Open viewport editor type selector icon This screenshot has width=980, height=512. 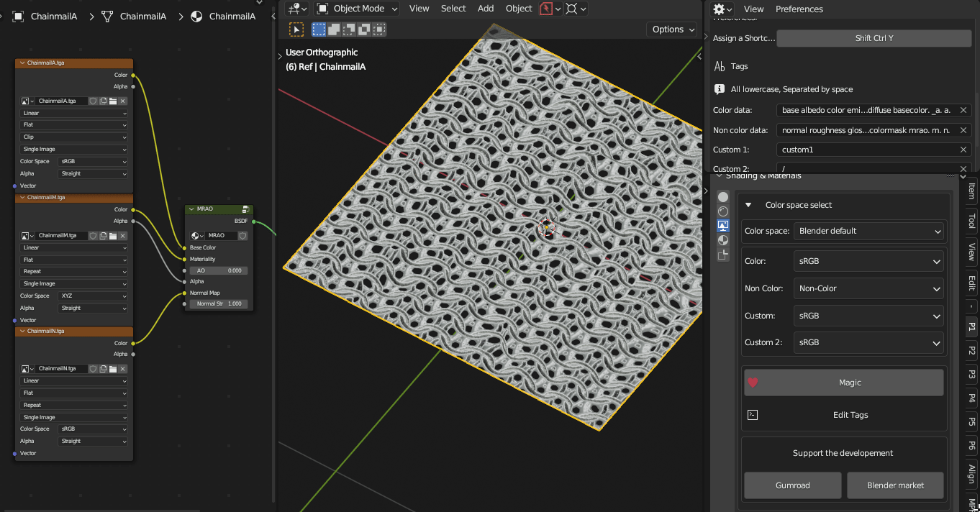tap(296, 9)
